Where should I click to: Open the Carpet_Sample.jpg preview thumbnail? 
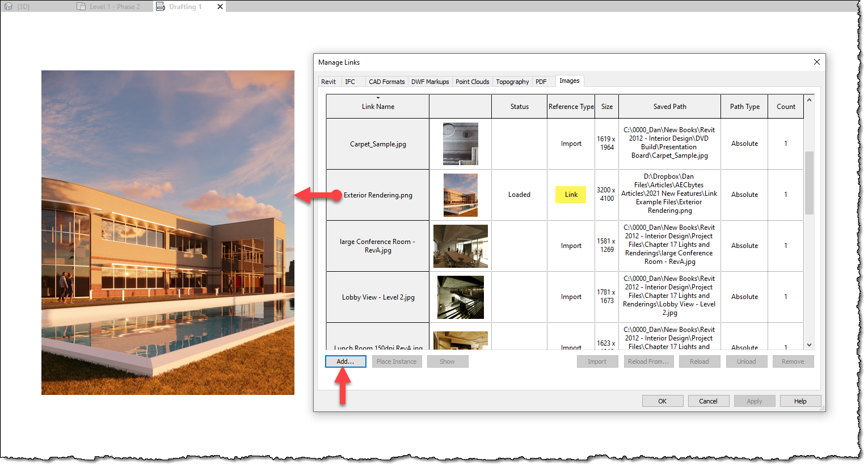460,144
